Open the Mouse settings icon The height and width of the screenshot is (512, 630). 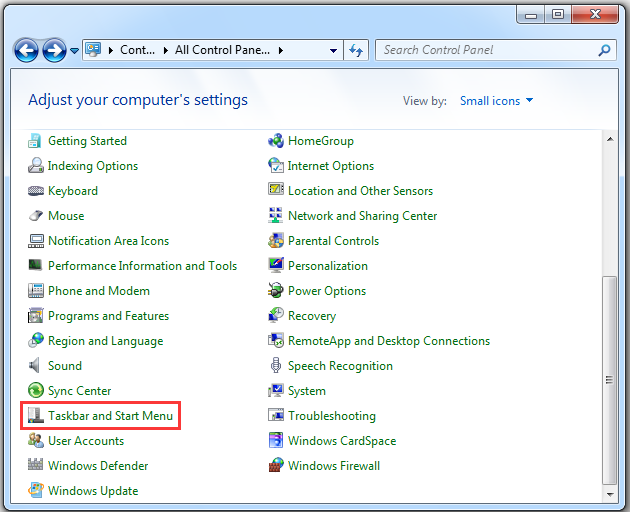pos(35,216)
